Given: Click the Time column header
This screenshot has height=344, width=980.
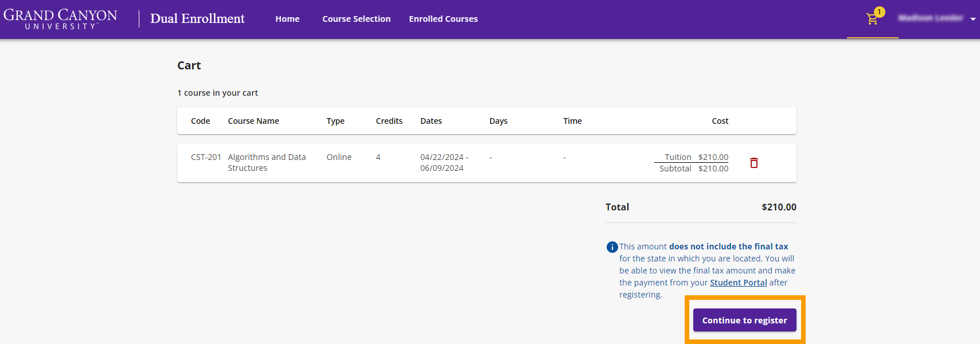Looking at the screenshot, I should click(x=572, y=121).
